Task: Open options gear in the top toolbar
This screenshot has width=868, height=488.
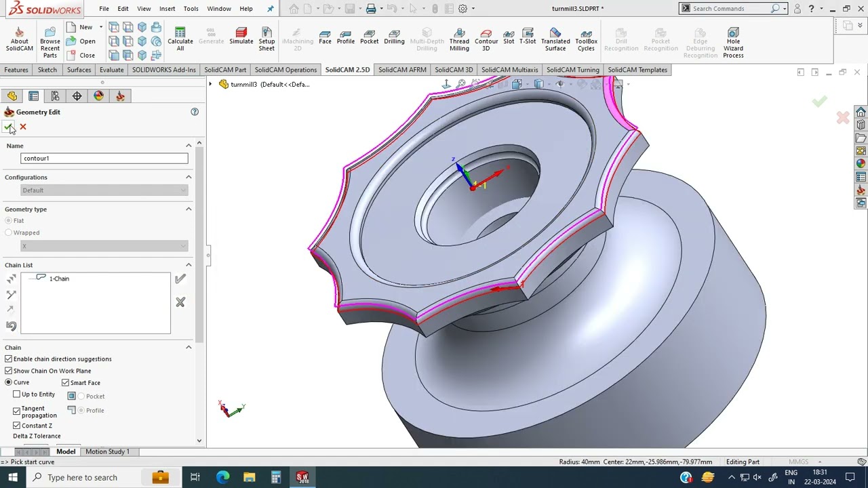Action: (x=462, y=9)
